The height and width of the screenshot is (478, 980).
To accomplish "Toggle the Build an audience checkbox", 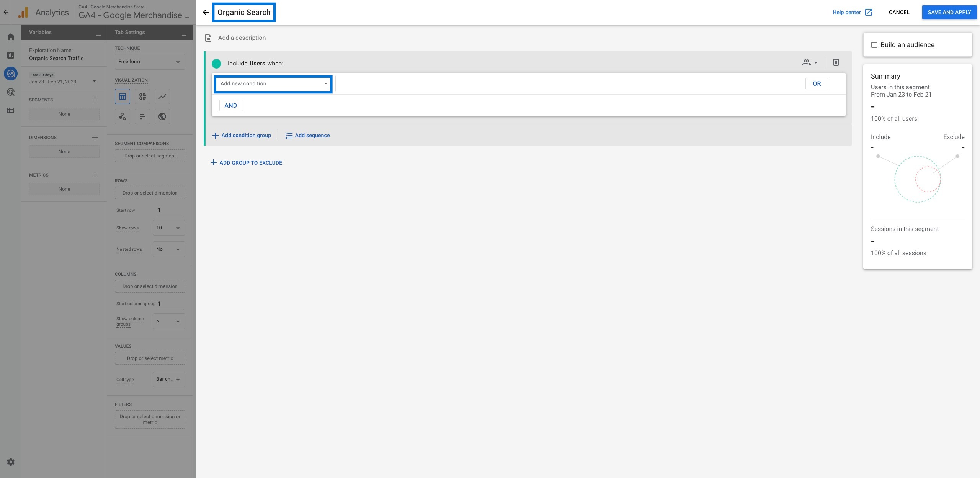I will [874, 45].
